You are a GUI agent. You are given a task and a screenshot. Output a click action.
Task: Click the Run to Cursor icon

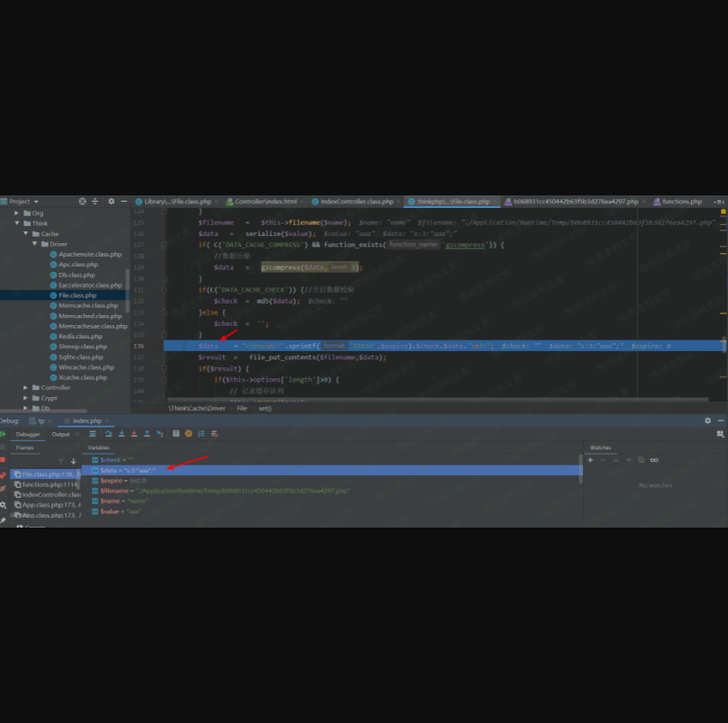coord(160,434)
